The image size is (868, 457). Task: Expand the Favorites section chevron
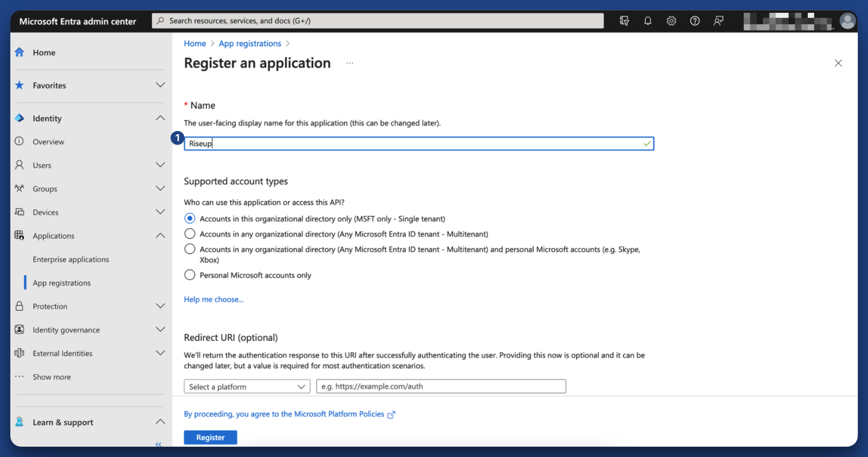tap(160, 85)
